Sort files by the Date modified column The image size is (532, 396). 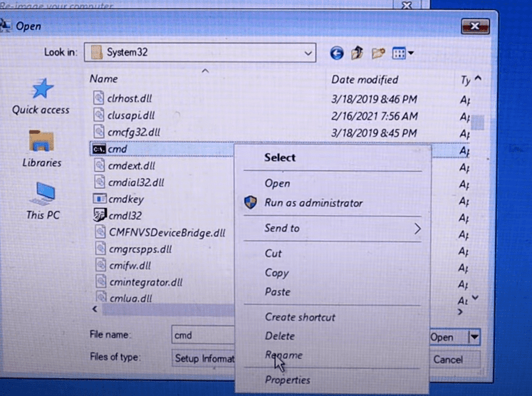(x=365, y=80)
